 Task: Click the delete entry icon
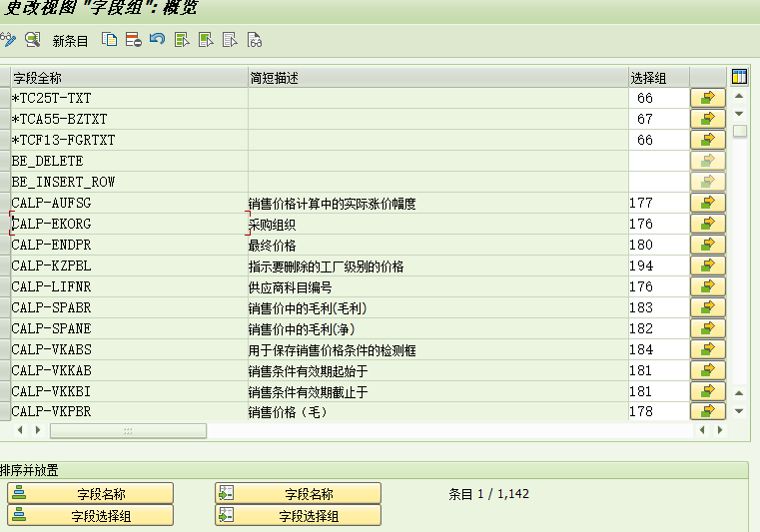click(x=133, y=40)
